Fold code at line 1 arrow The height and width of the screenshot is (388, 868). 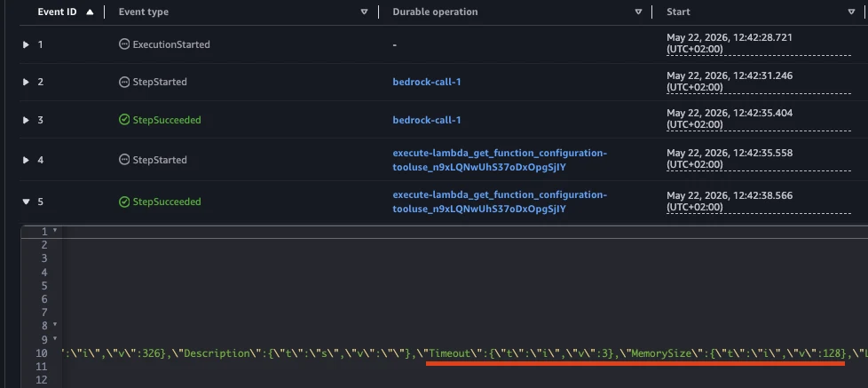[x=55, y=232]
